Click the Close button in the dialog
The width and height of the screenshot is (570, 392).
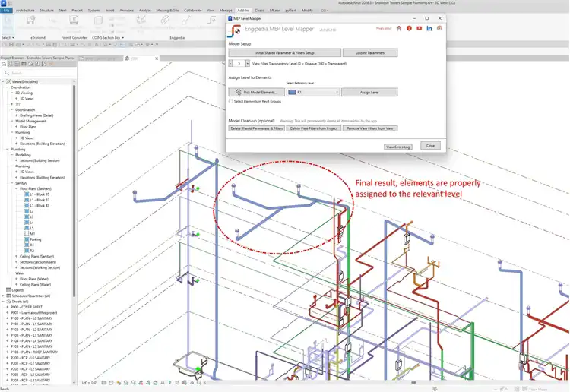pyautogui.click(x=430, y=145)
